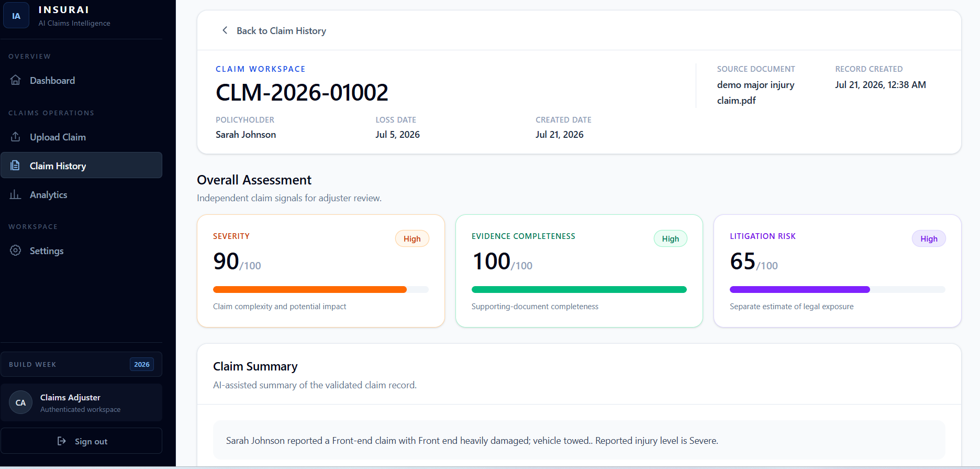980x469 pixels.
Task: Open the Dashboard menu item
Action: tap(81, 80)
